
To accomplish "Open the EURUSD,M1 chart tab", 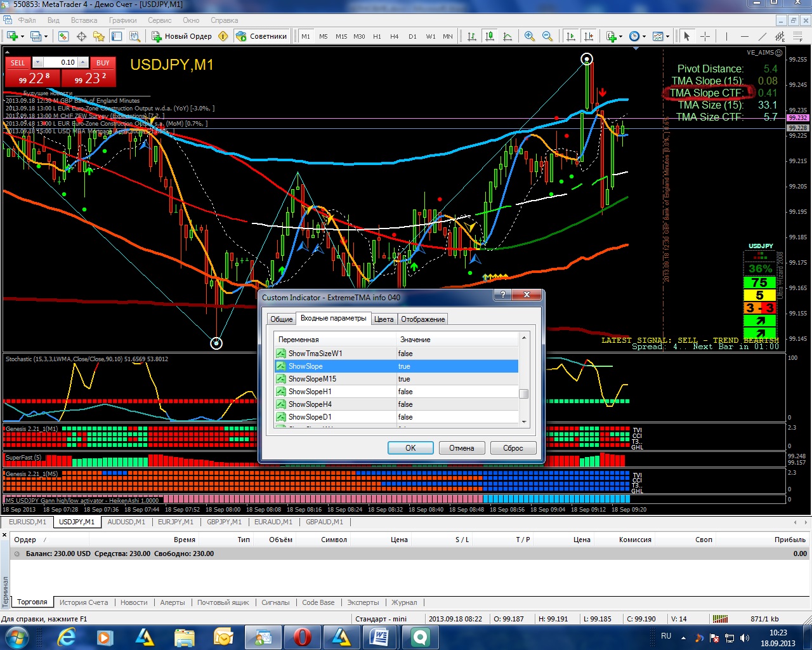I will [x=27, y=522].
